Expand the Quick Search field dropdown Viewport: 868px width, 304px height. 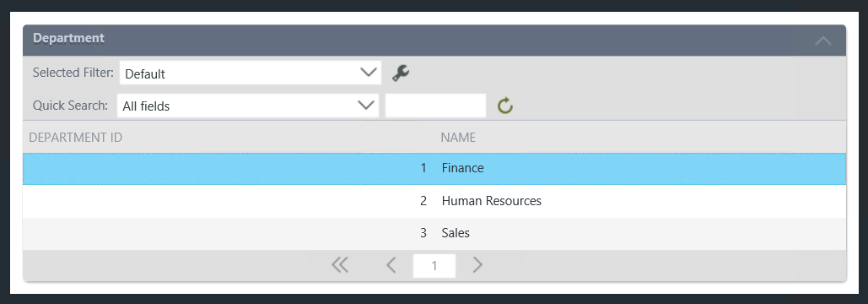[x=248, y=106]
